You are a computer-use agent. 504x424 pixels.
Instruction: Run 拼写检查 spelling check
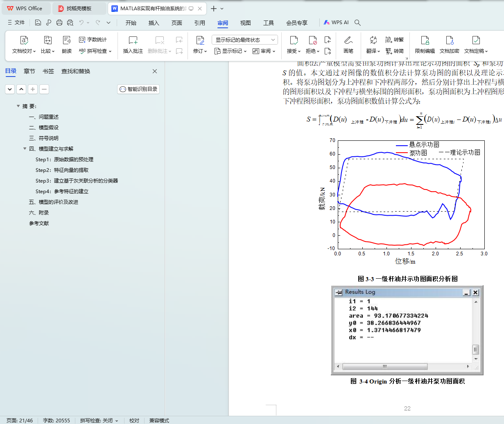(95, 51)
